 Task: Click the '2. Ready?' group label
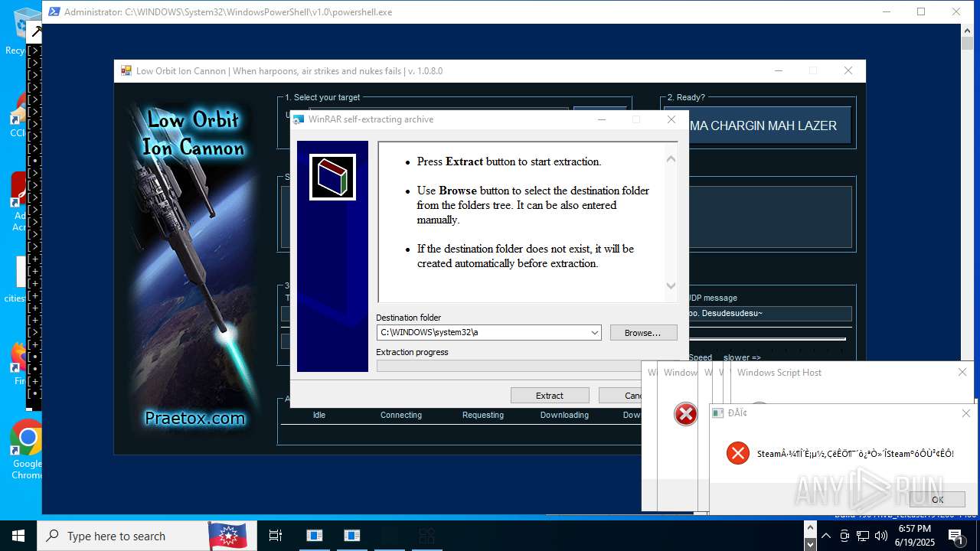tap(686, 97)
